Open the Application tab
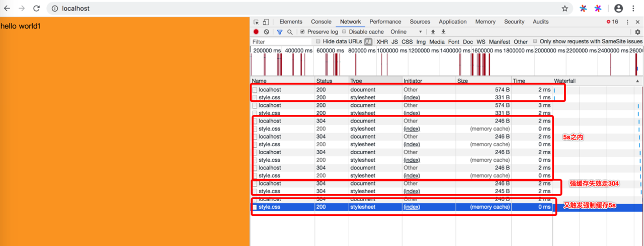The image size is (644, 246). pos(453,22)
